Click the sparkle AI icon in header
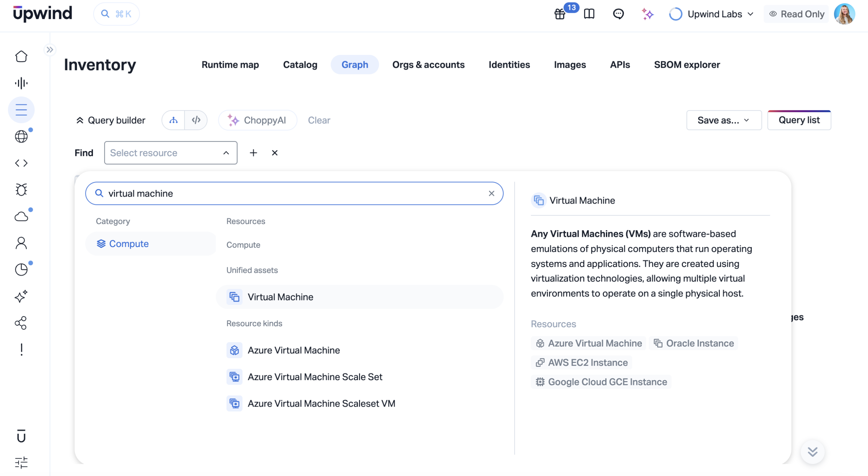Viewport: 868px width, 476px height. [648, 14]
